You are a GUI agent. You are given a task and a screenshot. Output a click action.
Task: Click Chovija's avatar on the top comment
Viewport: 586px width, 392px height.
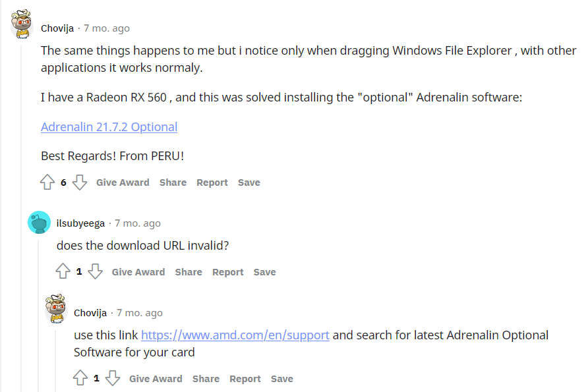click(x=22, y=24)
